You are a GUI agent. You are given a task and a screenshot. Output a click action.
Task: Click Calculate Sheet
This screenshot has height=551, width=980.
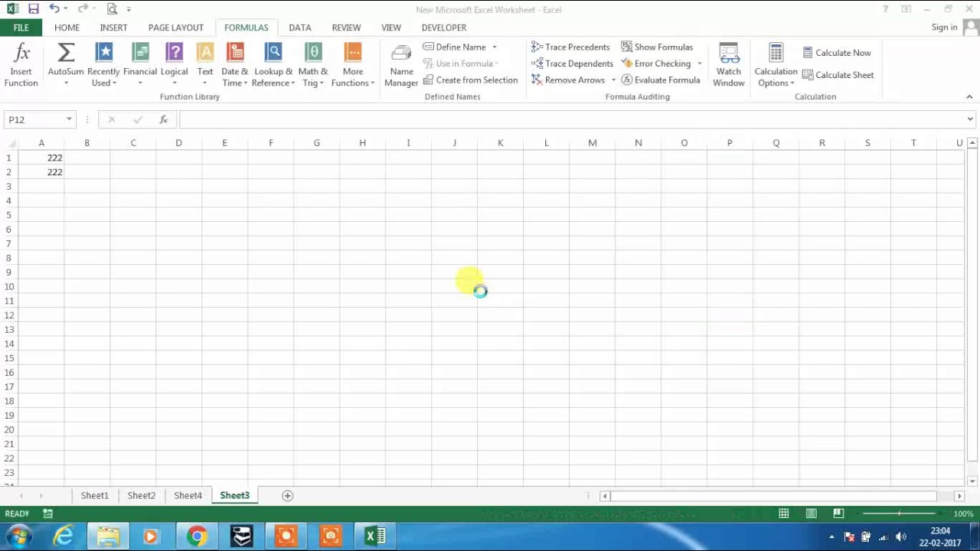tap(838, 75)
